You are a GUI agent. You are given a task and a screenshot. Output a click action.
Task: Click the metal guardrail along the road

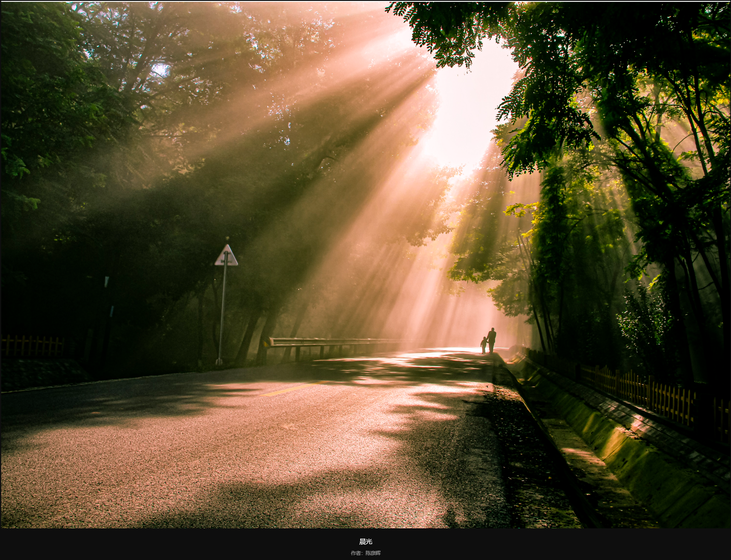(326, 343)
